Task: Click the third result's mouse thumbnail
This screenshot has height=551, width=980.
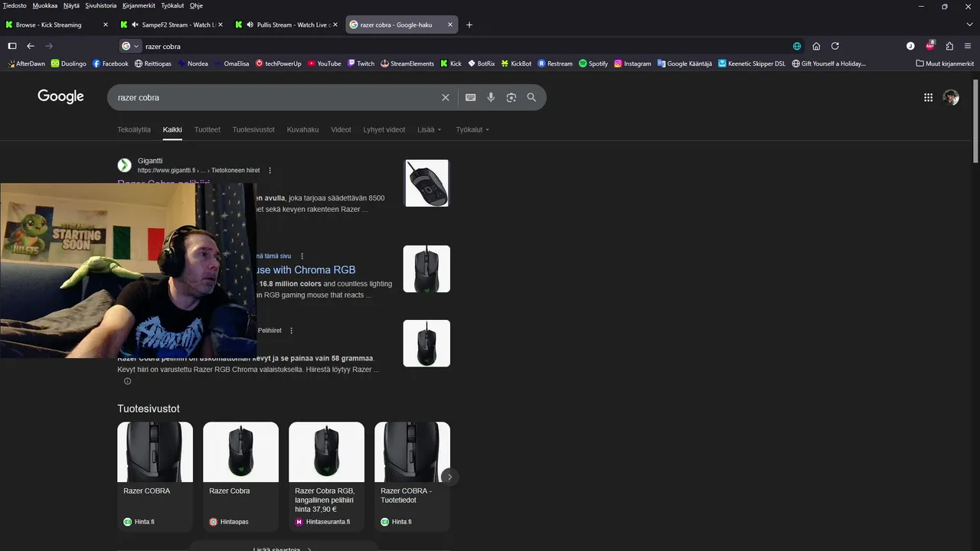Action: point(426,343)
